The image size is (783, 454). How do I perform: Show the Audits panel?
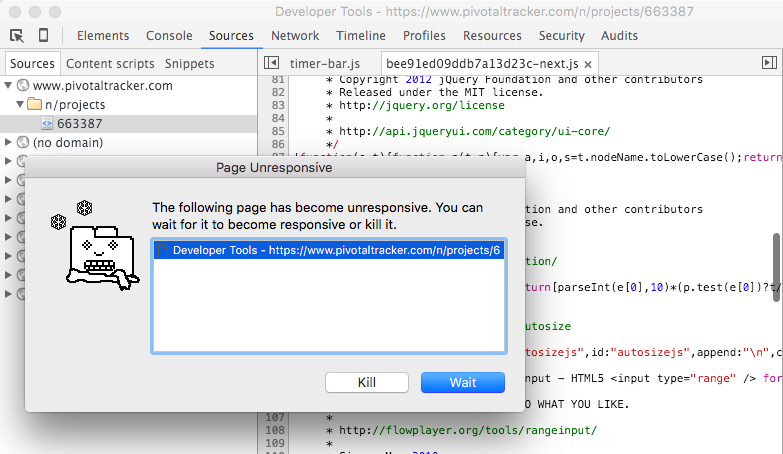(619, 36)
